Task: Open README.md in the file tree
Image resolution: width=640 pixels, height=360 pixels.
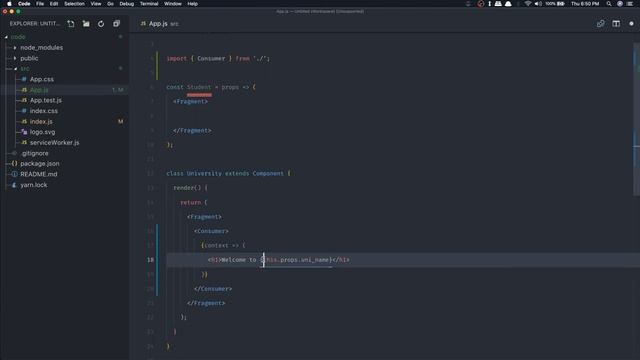Action: click(x=38, y=174)
